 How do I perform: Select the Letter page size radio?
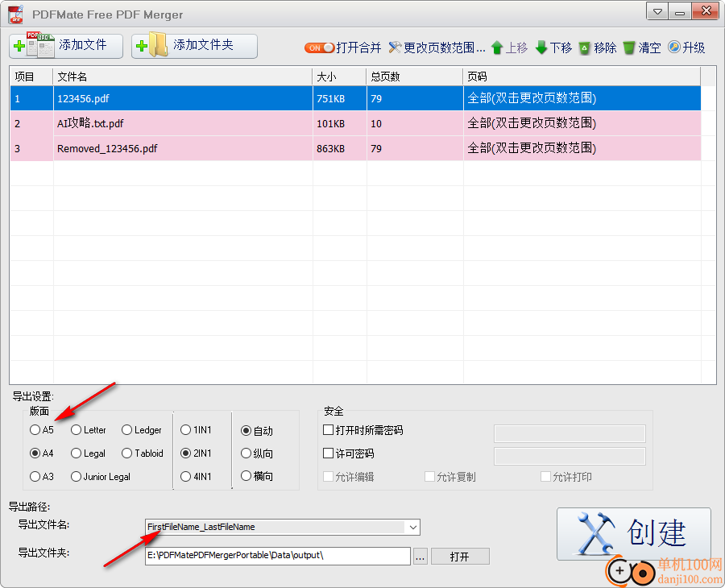tap(77, 430)
